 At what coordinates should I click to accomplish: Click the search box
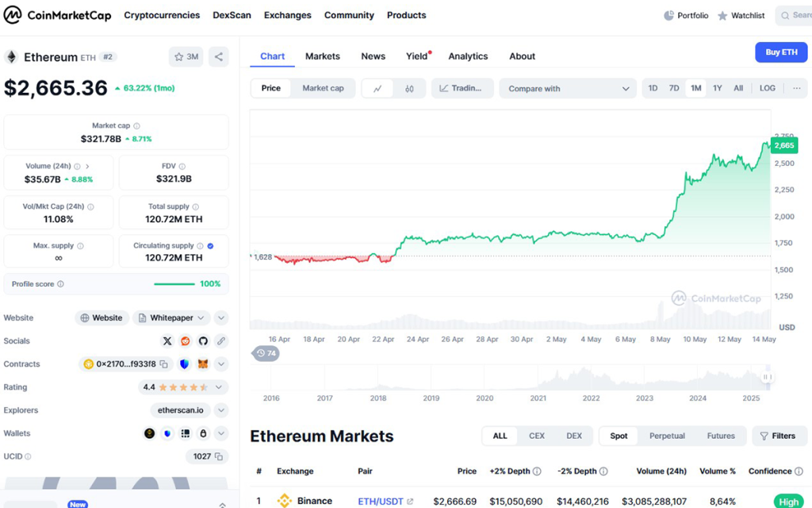click(x=795, y=16)
